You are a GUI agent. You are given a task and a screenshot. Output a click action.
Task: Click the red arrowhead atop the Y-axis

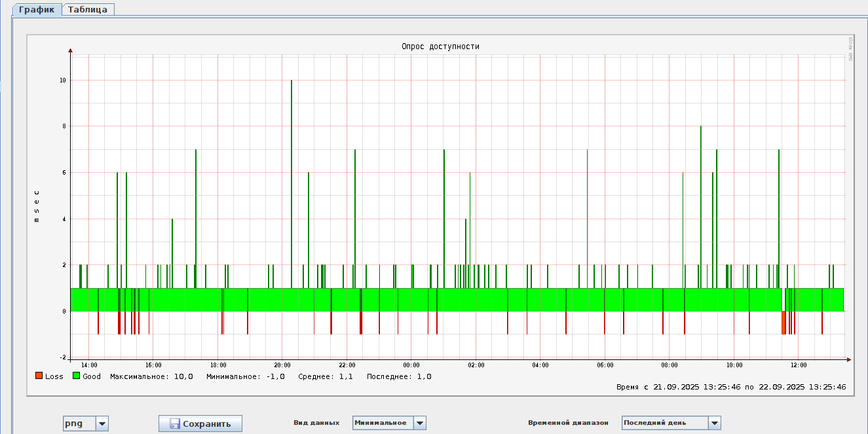[x=70, y=50]
